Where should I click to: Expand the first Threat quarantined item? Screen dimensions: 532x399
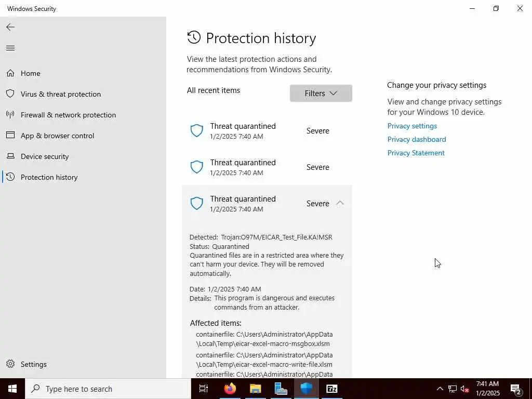click(x=267, y=130)
